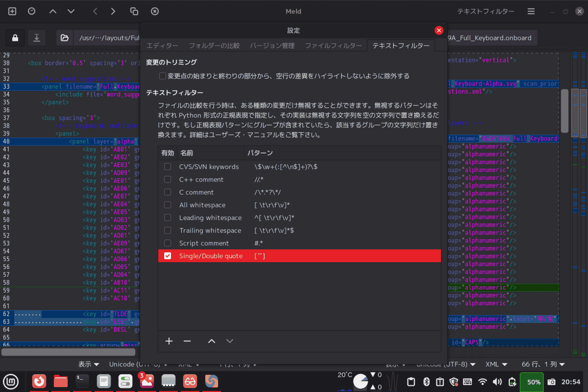Enable the Script comment filter

click(x=168, y=243)
